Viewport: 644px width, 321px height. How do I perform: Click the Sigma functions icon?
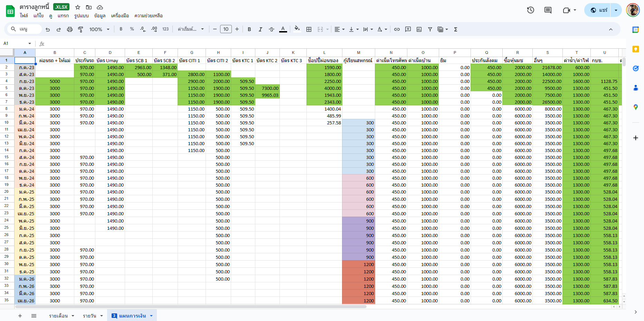(456, 29)
